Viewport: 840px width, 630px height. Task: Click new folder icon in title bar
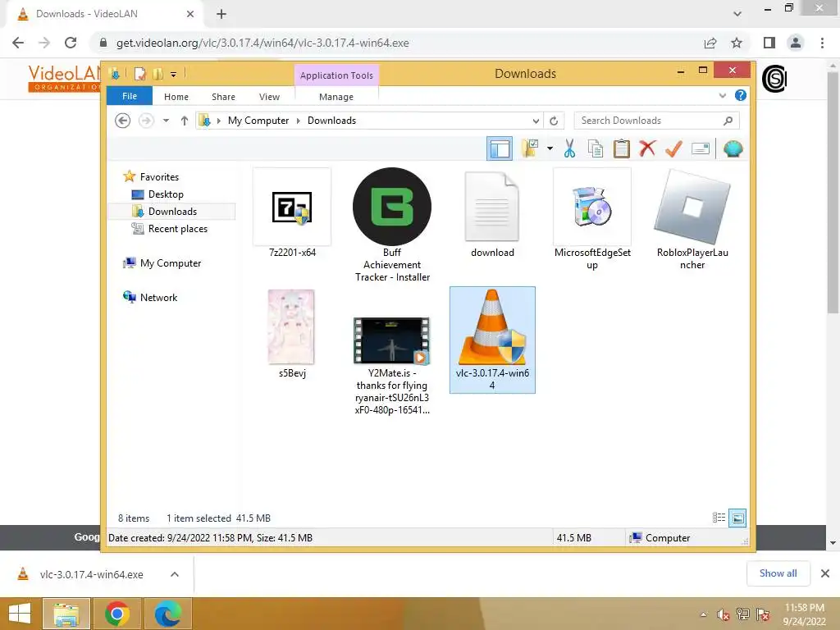158,74
